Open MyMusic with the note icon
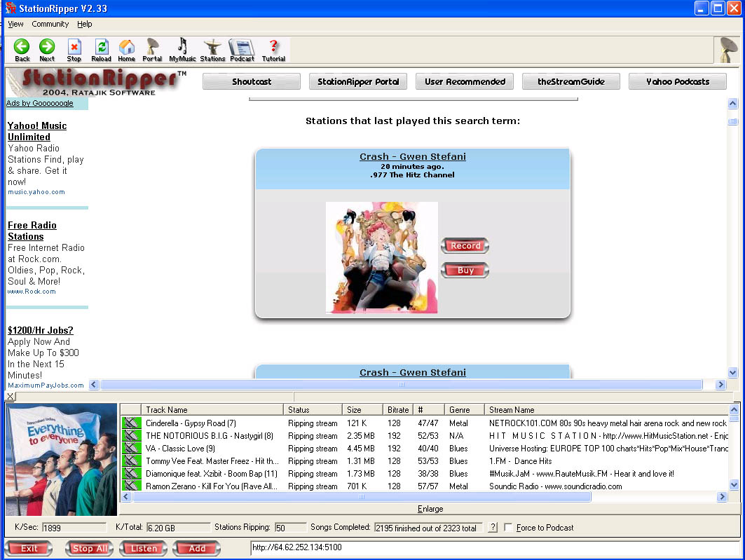This screenshot has width=745, height=560. coord(182,50)
